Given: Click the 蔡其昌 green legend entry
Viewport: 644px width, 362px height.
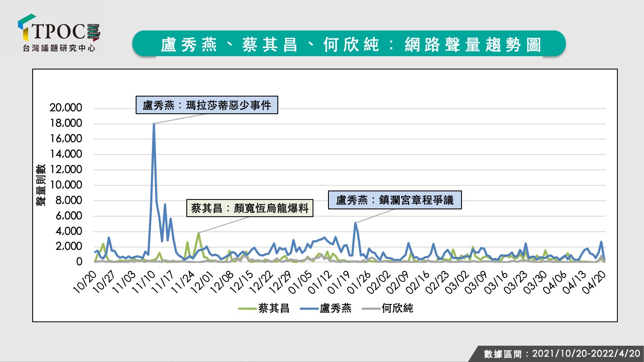Looking at the screenshot, I should pyautogui.click(x=264, y=308).
